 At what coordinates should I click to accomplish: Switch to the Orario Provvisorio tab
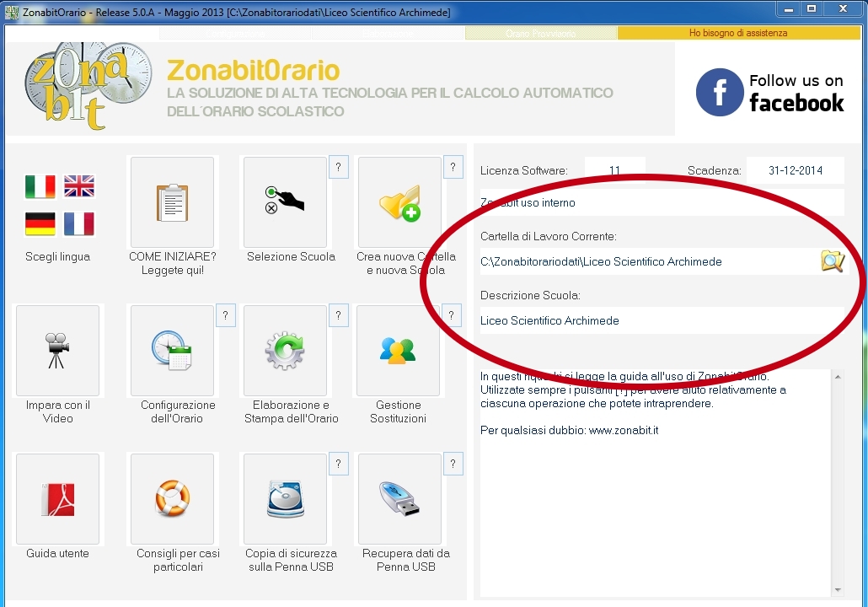pyautogui.click(x=541, y=33)
